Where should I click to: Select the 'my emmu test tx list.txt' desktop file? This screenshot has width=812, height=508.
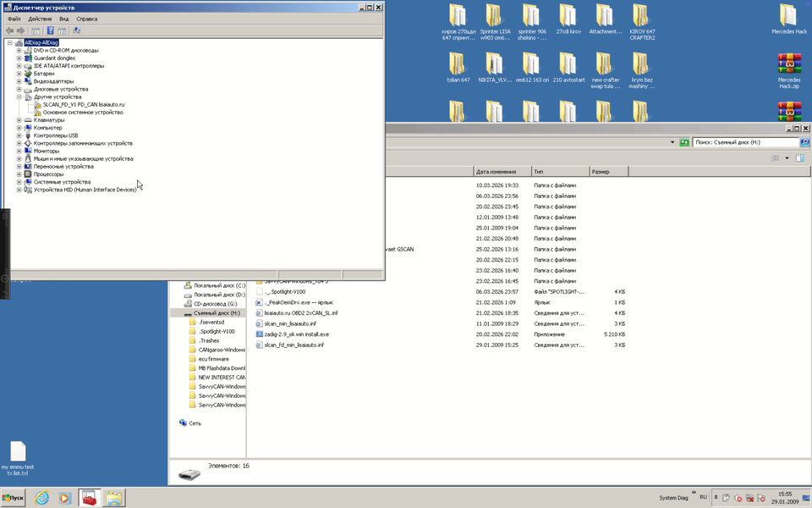click(18, 458)
